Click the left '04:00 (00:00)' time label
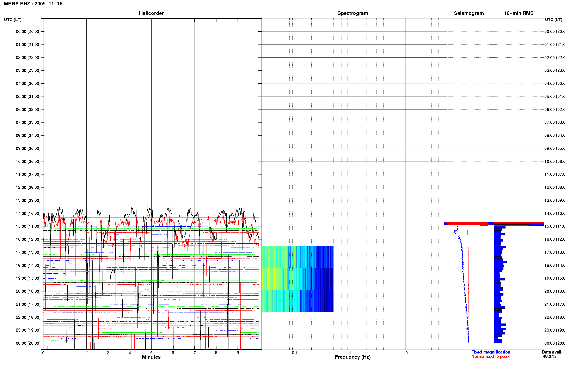Screen dimensions: 588x368 [28, 83]
